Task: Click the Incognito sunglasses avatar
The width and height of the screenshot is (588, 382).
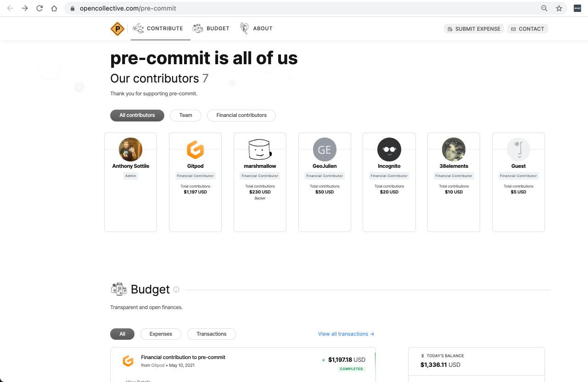Action: pyautogui.click(x=389, y=149)
